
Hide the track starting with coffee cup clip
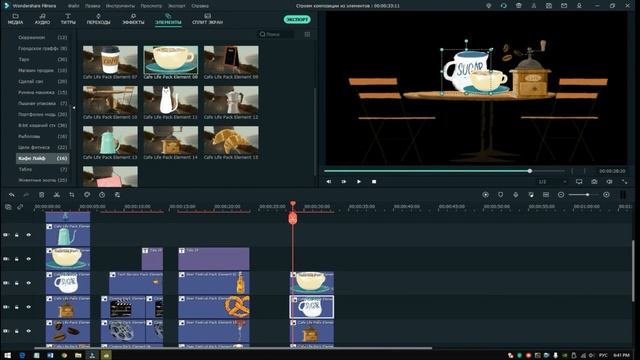coord(29,259)
